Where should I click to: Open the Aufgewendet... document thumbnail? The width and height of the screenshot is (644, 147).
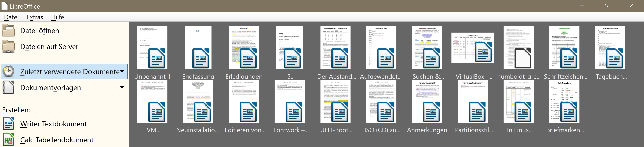pos(381,48)
